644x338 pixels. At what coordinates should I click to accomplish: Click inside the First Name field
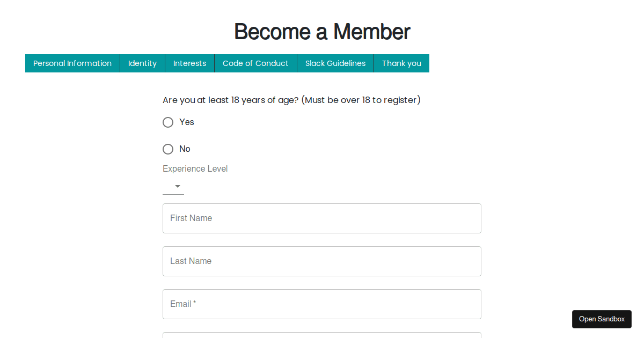(321, 218)
